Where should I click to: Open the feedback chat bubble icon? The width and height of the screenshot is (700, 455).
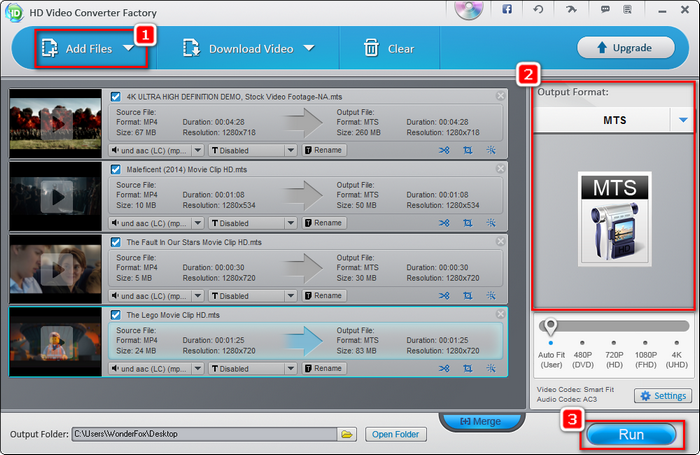point(605,9)
